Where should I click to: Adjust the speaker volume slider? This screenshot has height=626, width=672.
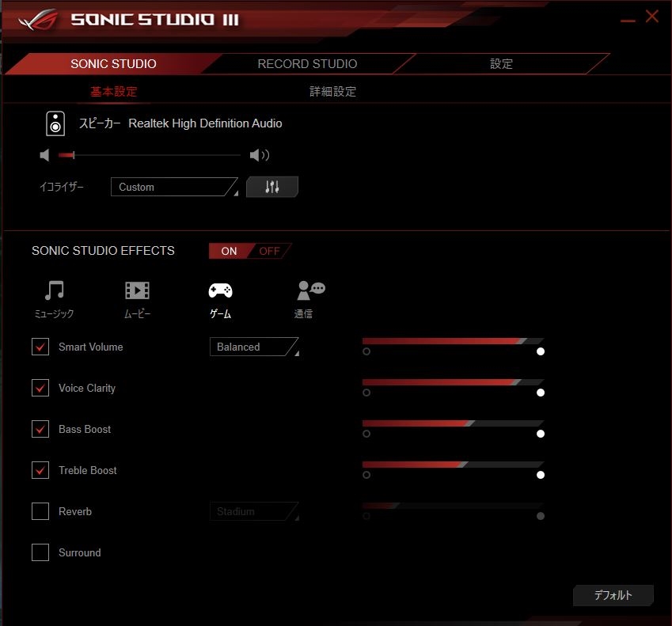[x=149, y=155]
